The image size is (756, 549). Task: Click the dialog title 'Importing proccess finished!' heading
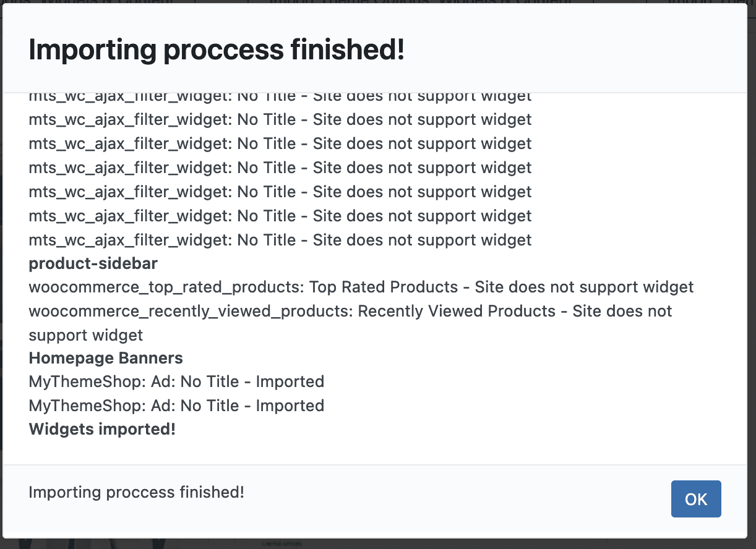click(x=217, y=49)
